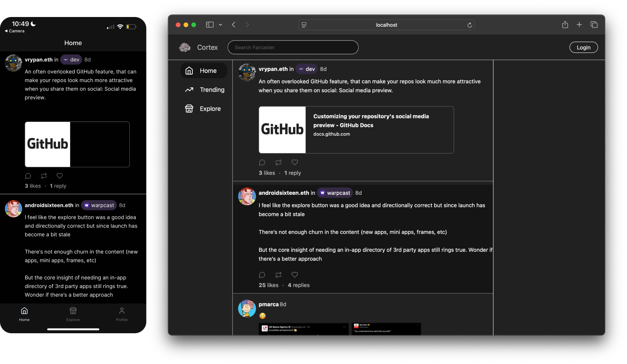Open the dev channel tag in browser
This screenshot has height=364, width=627.
306,69
